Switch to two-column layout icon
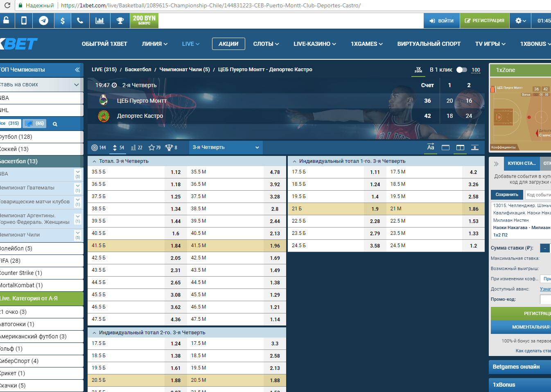Screen dimensions: 551x392 click(x=460, y=147)
